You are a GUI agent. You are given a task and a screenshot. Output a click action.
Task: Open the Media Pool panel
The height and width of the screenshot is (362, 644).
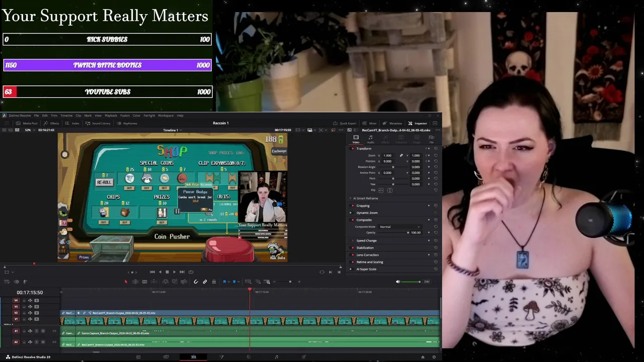(x=27, y=123)
